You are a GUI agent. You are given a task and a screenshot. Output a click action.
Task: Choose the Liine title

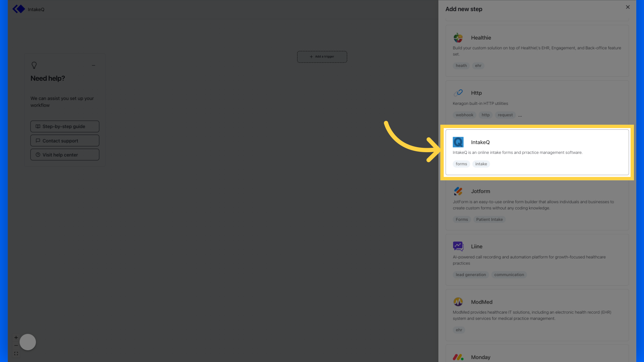pyautogui.click(x=477, y=246)
